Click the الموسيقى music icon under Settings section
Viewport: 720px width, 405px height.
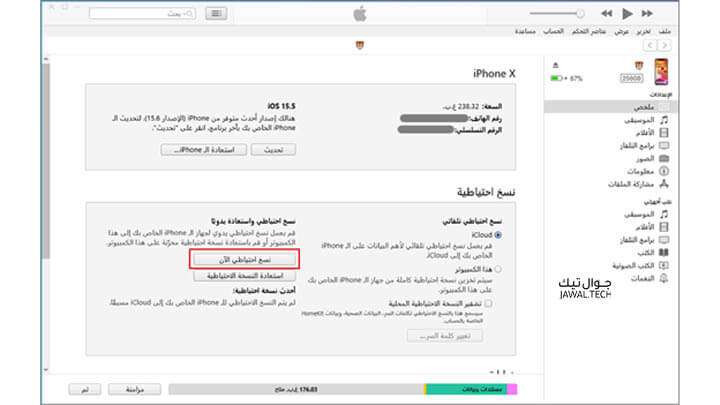point(664,120)
